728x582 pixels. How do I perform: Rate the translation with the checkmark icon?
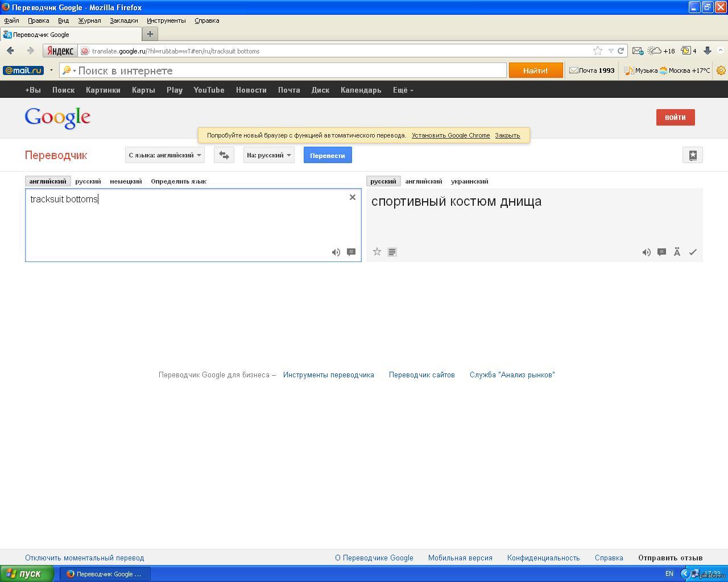[x=693, y=252]
